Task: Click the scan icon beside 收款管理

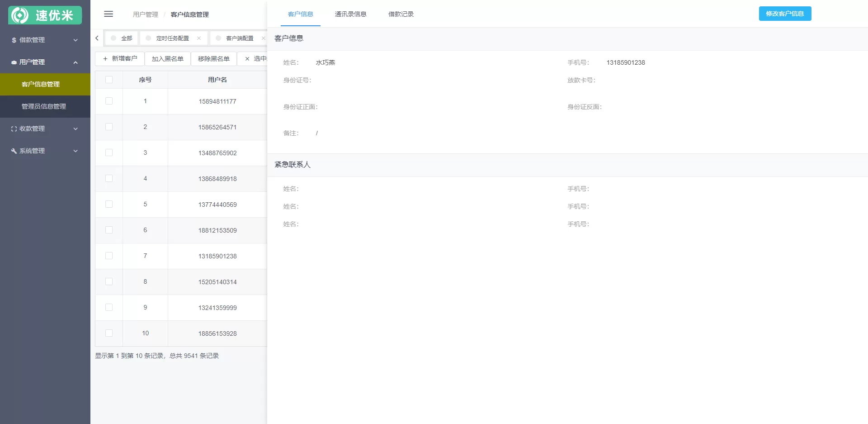Action: click(13, 129)
